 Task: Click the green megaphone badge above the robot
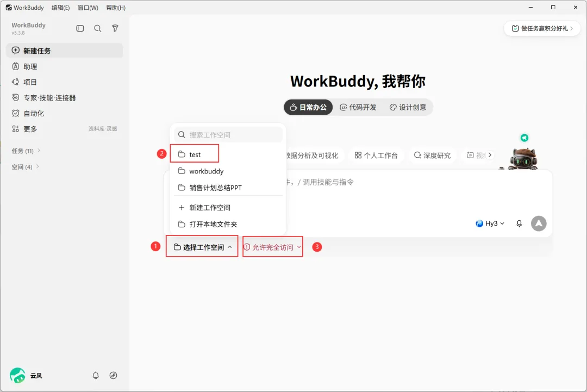coord(524,138)
